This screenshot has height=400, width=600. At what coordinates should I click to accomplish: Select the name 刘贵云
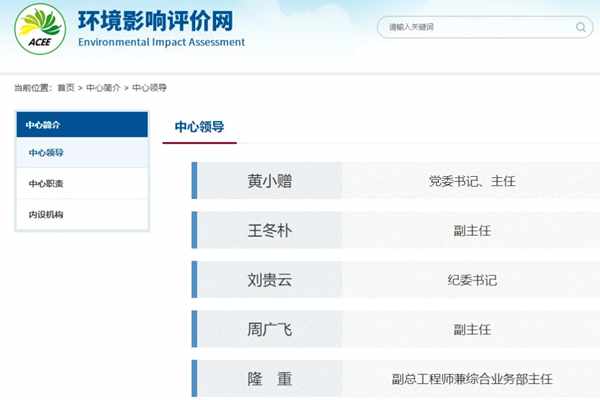[x=270, y=280]
